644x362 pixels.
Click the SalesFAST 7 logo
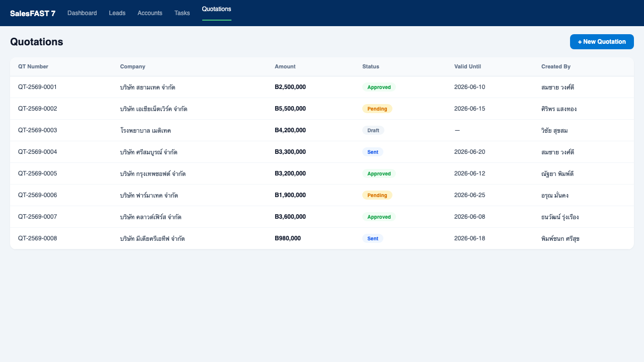pos(33,13)
